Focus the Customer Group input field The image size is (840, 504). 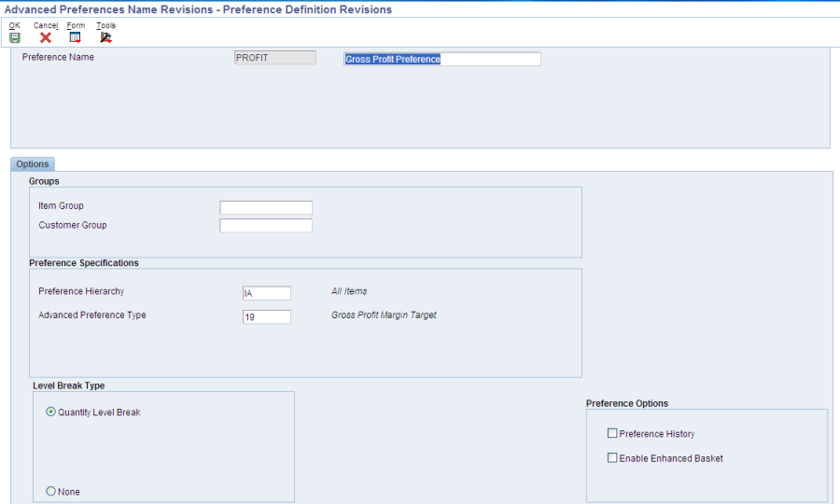tap(266, 226)
